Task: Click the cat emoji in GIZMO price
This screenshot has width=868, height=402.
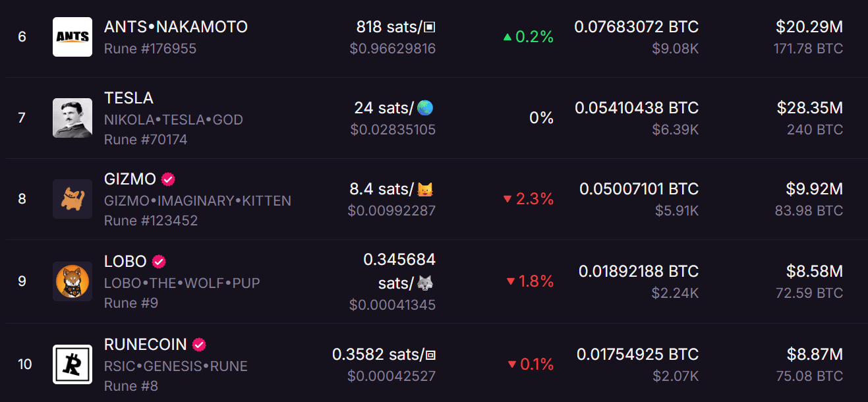Action: [x=426, y=190]
